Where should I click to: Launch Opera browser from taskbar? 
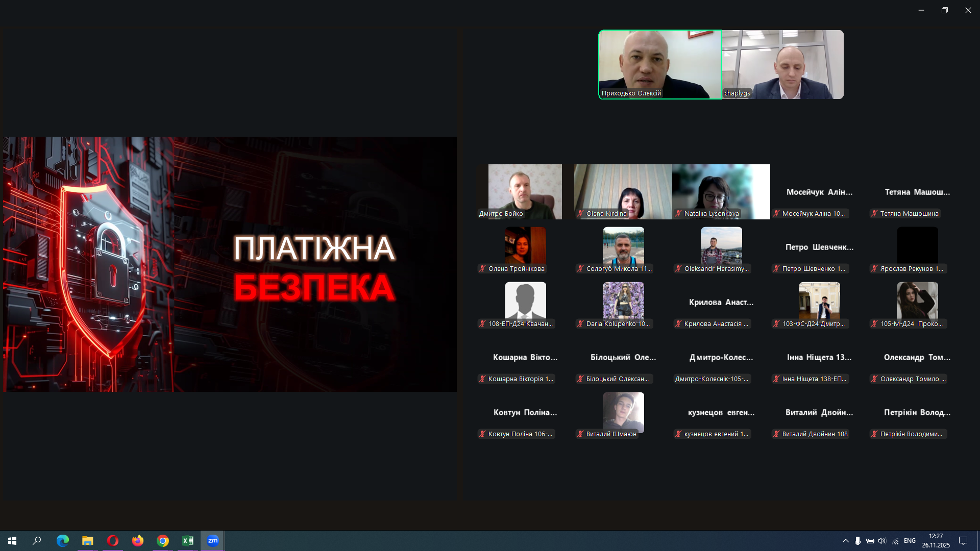click(x=113, y=541)
